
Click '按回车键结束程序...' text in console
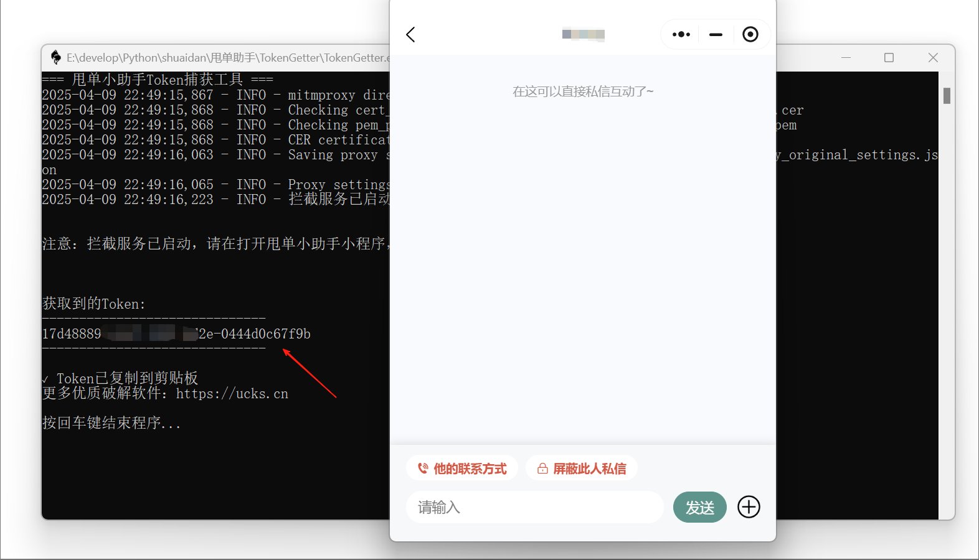pyautogui.click(x=111, y=423)
